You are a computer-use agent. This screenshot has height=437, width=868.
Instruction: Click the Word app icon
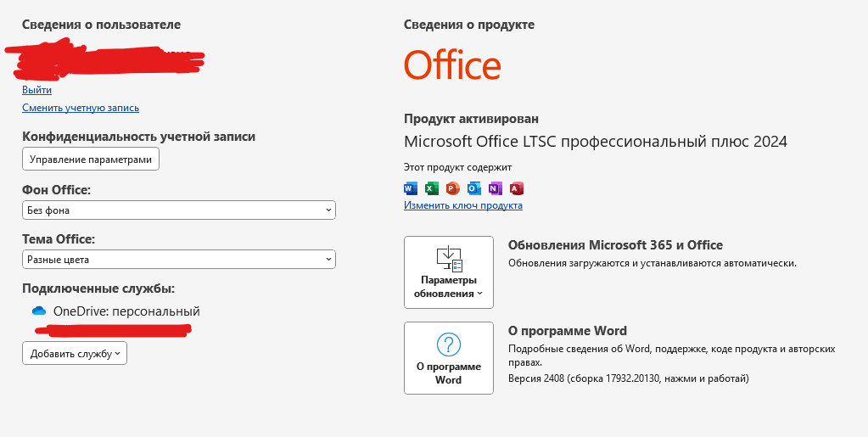410,189
